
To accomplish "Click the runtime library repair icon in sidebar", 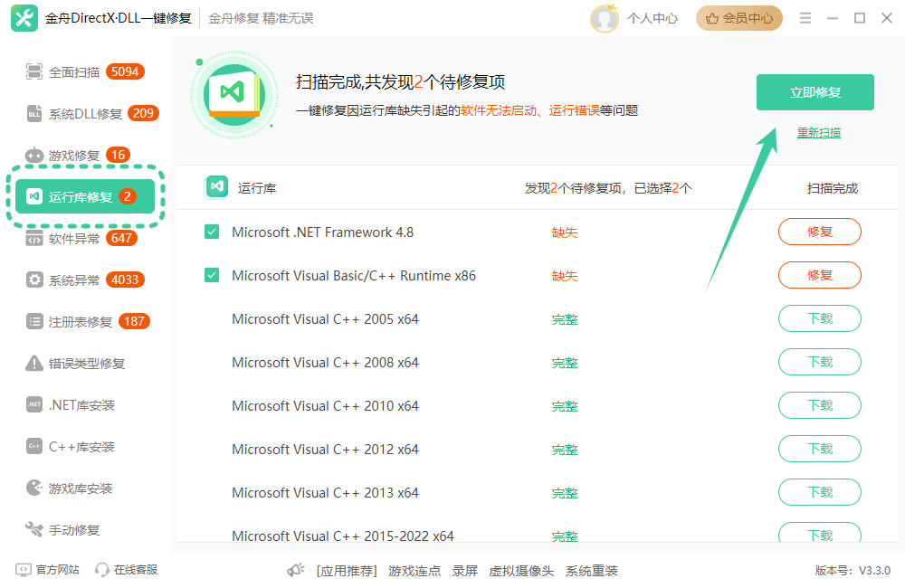I will click(34, 197).
